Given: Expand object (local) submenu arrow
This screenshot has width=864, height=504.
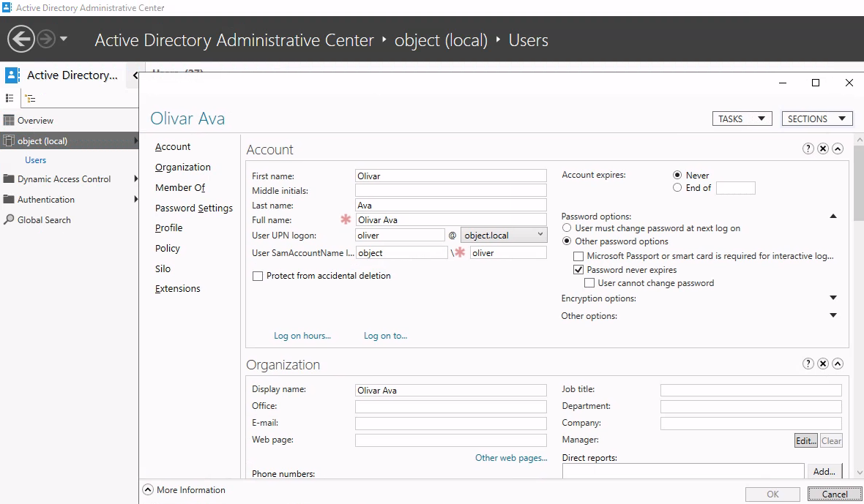Looking at the screenshot, I should pyautogui.click(x=135, y=141).
